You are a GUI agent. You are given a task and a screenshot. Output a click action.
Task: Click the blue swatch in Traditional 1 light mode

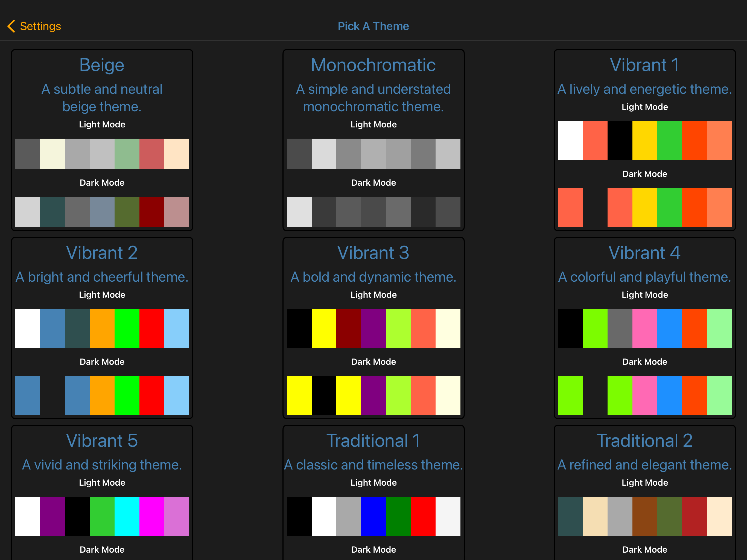pos(373,516)
